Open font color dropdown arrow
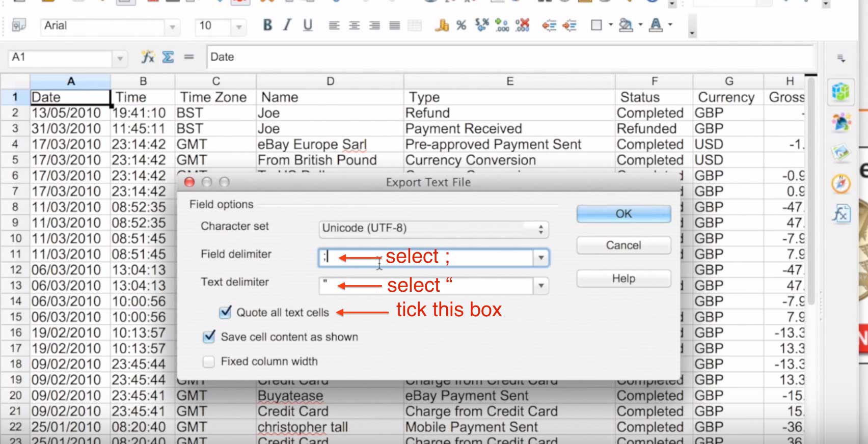The height and width of the screenshot is (444, 868). [x=670, y=25]
